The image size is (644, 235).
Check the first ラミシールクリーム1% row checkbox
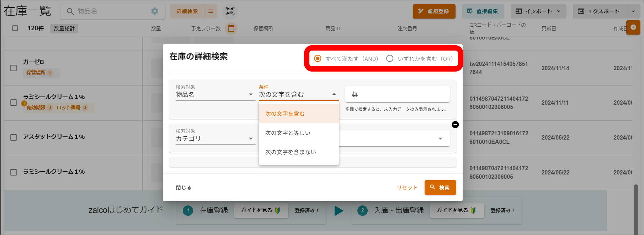14,103
